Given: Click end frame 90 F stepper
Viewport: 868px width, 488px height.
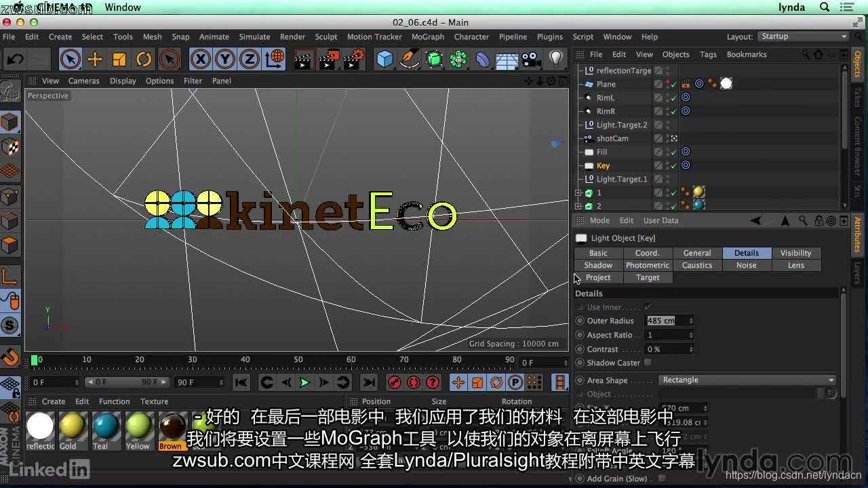Looking at the screenshot, I should tap(221, 382).
